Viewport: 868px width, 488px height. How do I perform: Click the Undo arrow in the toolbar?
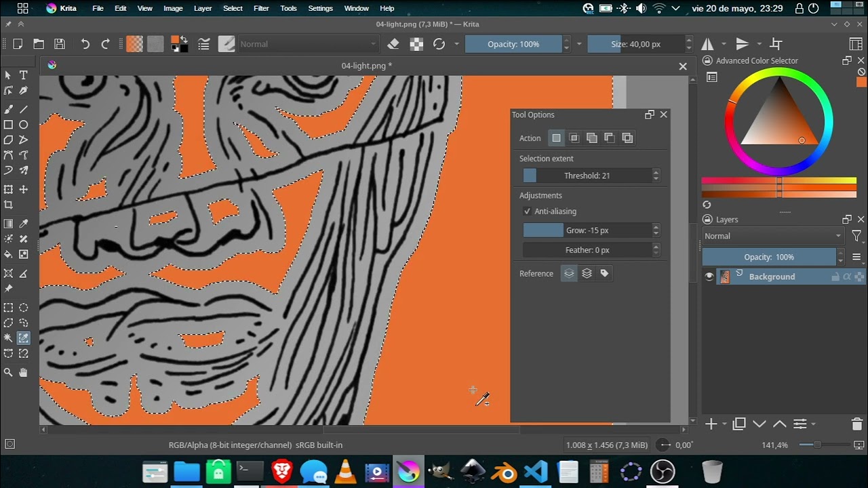[x=85, y=44]
